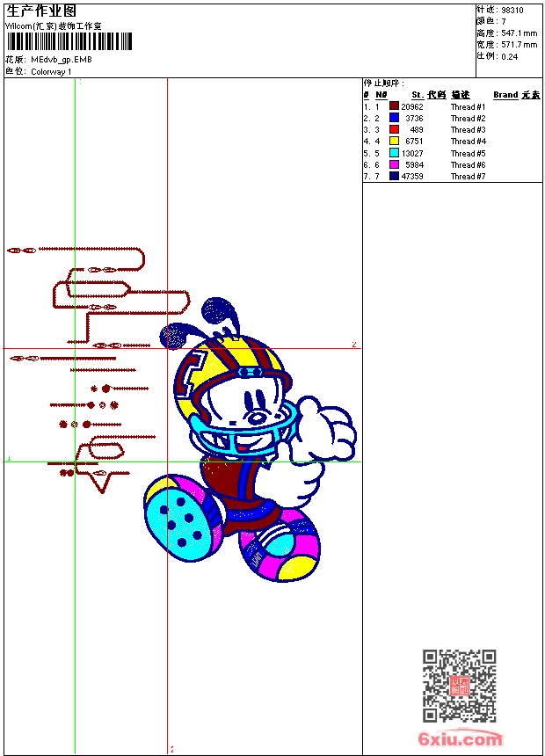Click the scale value 0.24

[x=510, y=57]
